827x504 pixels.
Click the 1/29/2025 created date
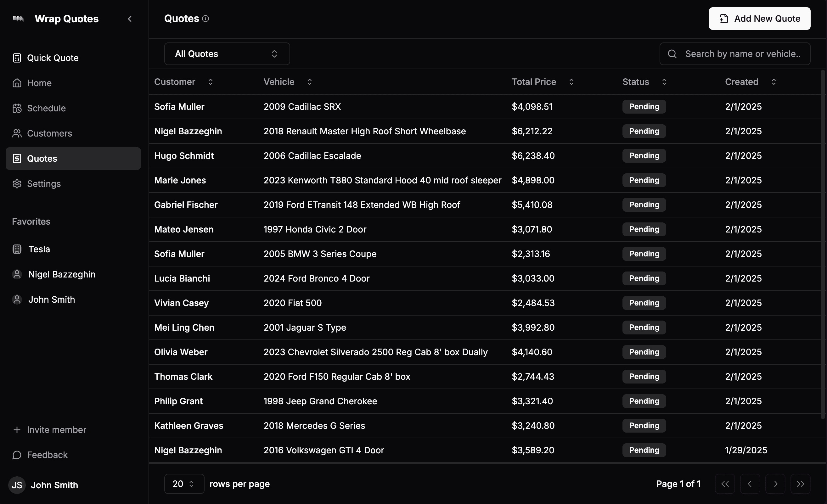pos(746,450)
